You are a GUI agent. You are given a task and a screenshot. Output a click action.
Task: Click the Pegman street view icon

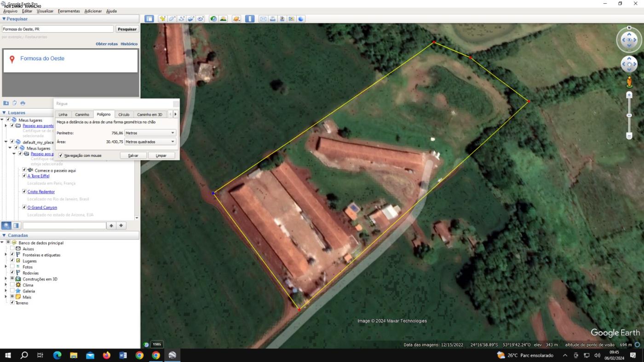[x=629, y=82]
